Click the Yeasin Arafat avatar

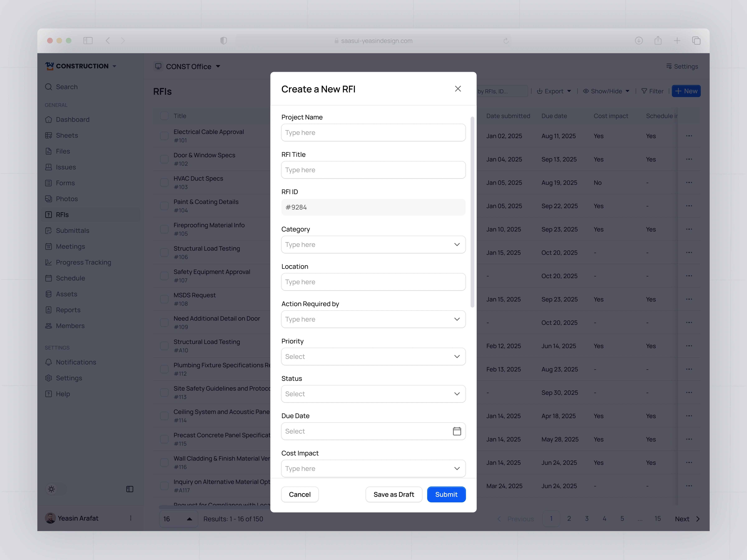click(50, 518)
